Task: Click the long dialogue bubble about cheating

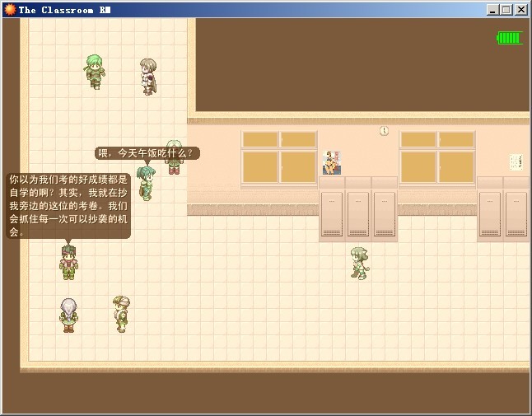Action: [x=68, y=206]
